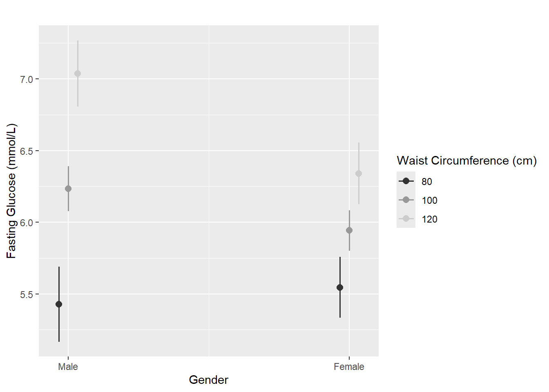Click the Male data point for waist 100

[x=68, y=189]
